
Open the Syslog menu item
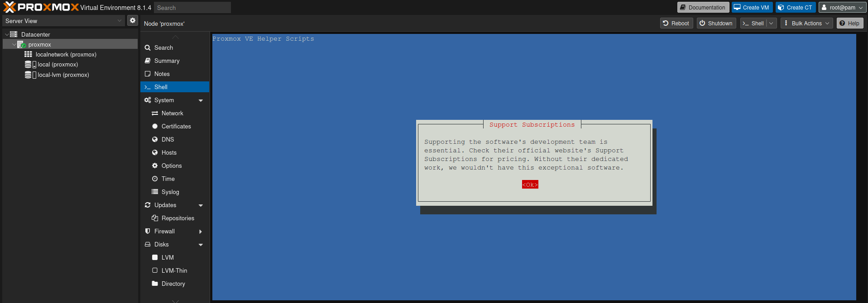(175, 192)
